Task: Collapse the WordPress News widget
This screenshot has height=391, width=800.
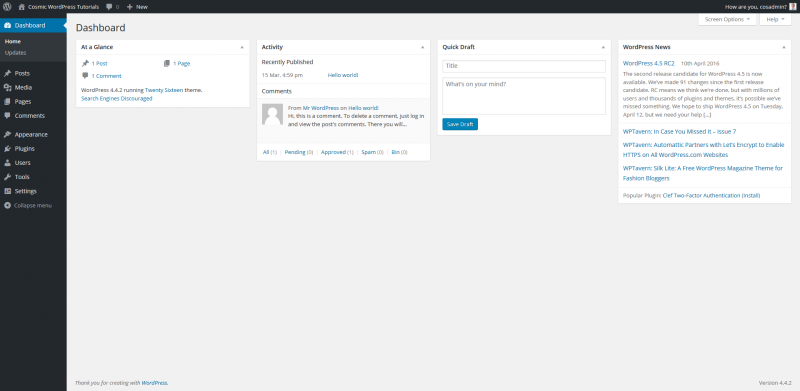Action: 784,47
